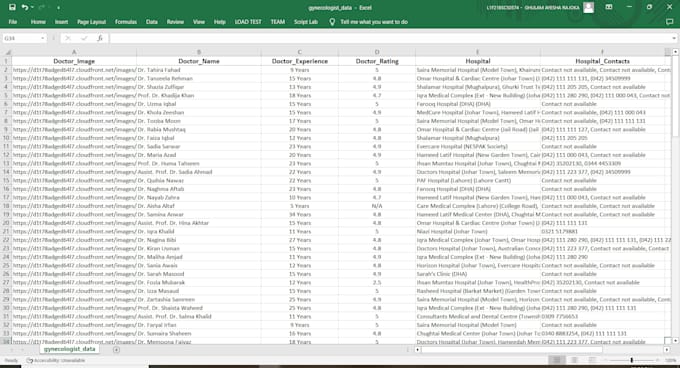680x368 pixels.
Task: Open the LOAD TEST ribbon tab
Action: pyautogui.click(x=248, y=22)
